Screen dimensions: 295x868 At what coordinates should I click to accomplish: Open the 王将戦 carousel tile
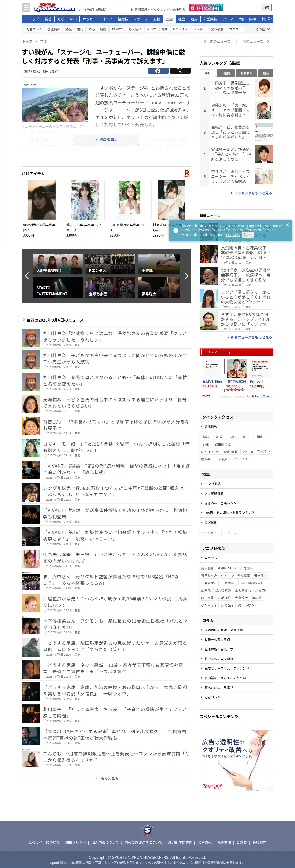(159, 264)
